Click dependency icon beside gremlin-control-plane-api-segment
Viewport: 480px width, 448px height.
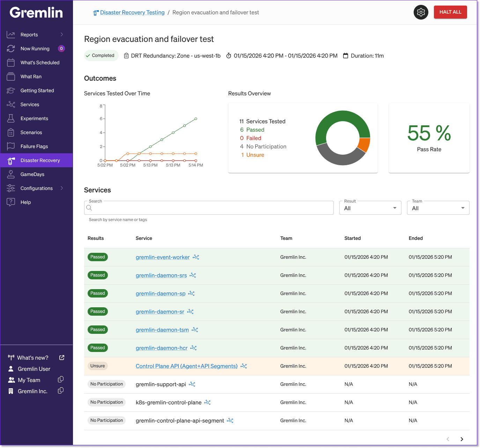(x=230, y=420)
